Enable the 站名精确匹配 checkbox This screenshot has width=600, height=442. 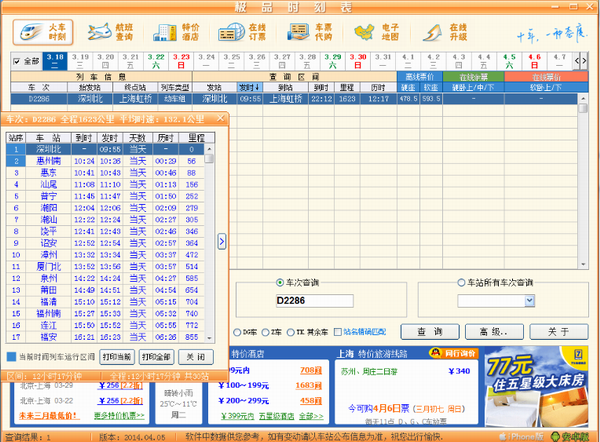pyautogui.click(x=338, y=332)
